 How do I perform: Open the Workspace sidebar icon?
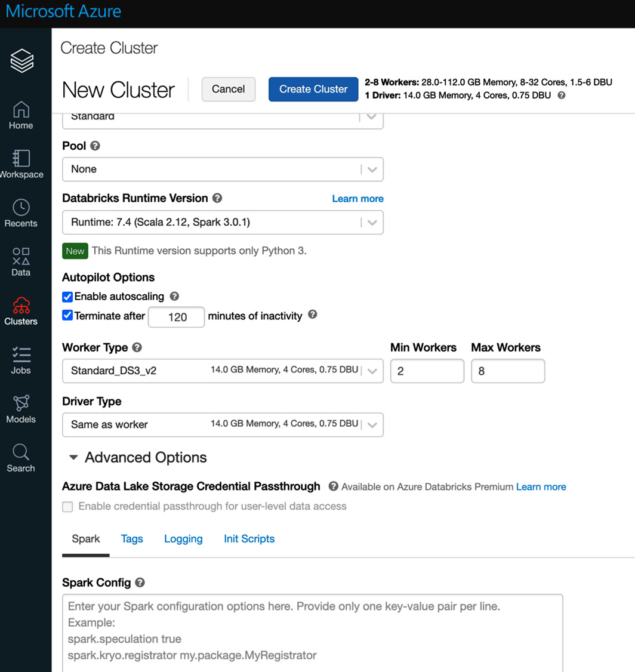21,164
